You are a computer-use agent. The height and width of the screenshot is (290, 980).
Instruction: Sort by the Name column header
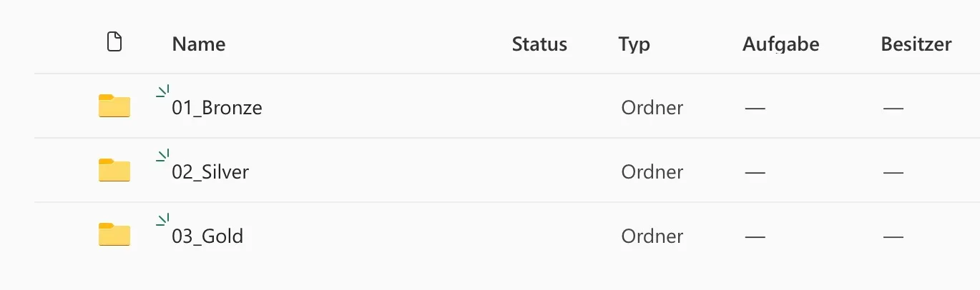click(199, 44)
